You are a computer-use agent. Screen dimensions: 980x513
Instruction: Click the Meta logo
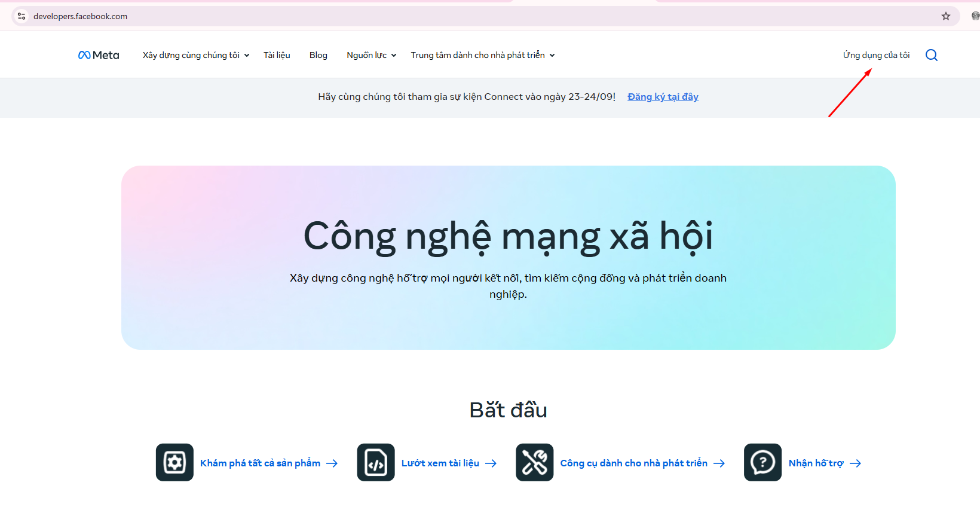tap(99, 55)
